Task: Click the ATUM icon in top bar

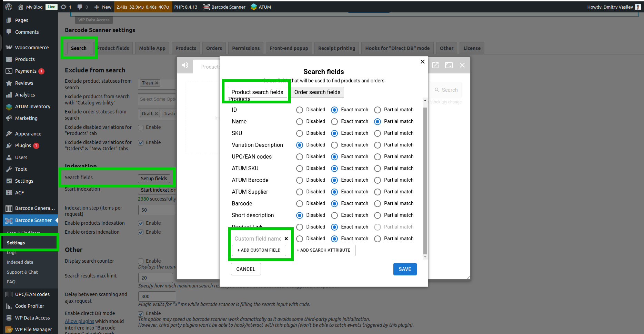Action: point(254,7)
